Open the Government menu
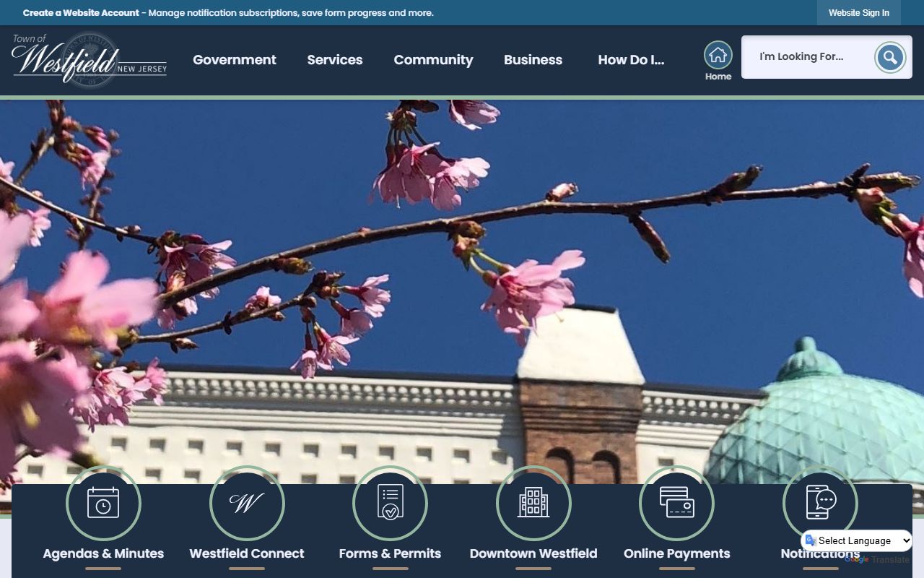 coord(235,60)
